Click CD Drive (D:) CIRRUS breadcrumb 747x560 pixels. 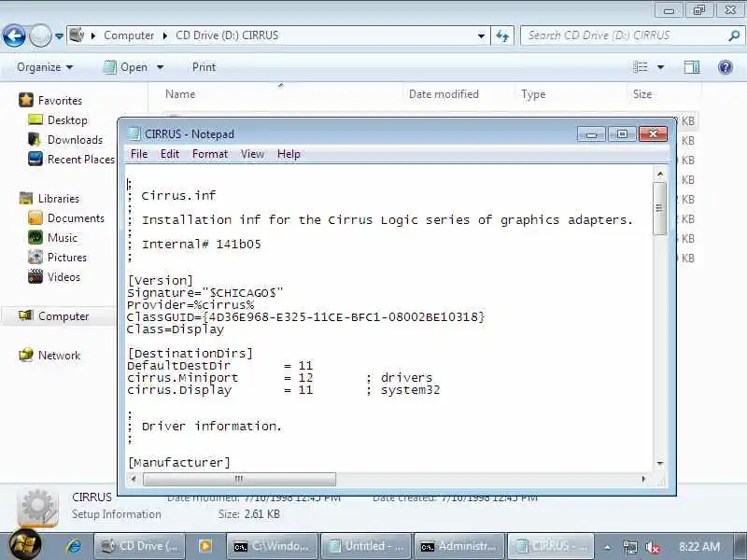[x=227, y=35]
